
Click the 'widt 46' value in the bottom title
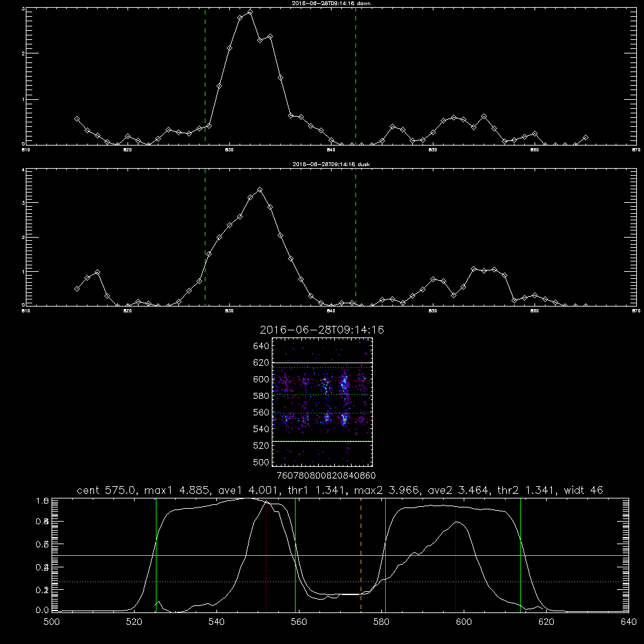[583, 490]
